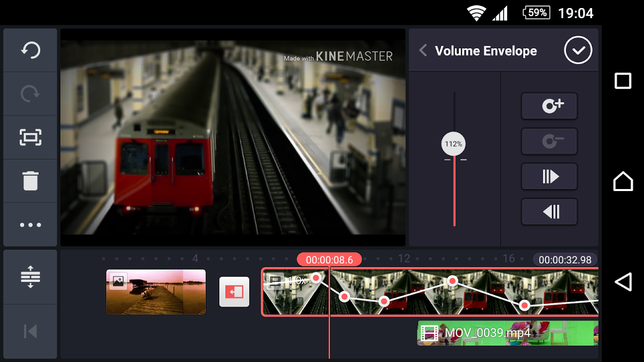The width and height of the screenshot is (644, 362).
Task: Delete clip with the trash icon
Action: click(30, 180)
